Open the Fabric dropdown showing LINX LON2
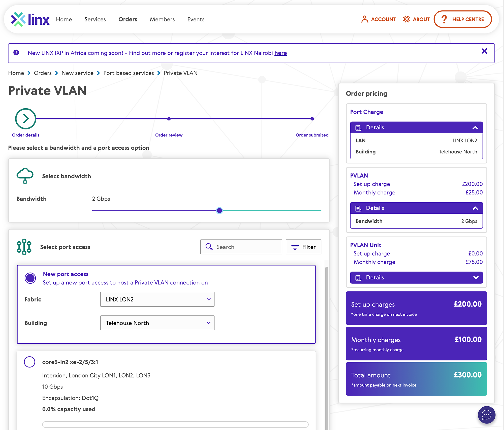The width and height of the screenshot is (504, 430). coord(157,299)
